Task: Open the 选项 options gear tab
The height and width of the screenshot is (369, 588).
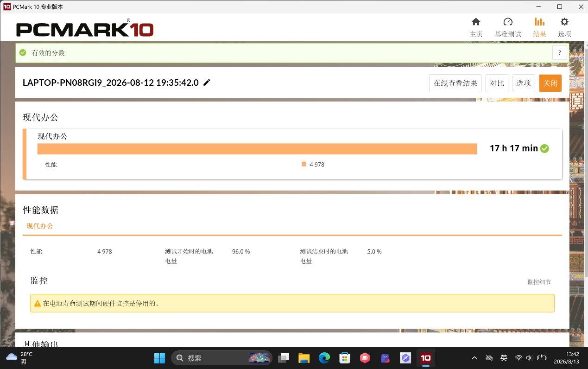Action: (x=564, y=27)
